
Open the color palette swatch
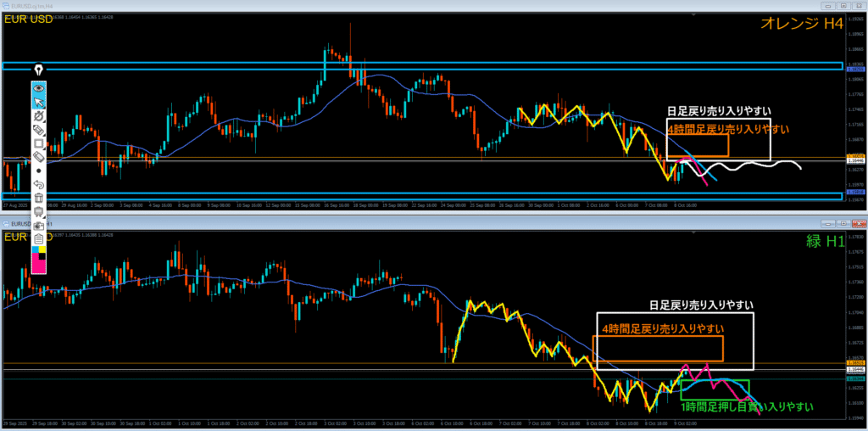tap(38, 253)
